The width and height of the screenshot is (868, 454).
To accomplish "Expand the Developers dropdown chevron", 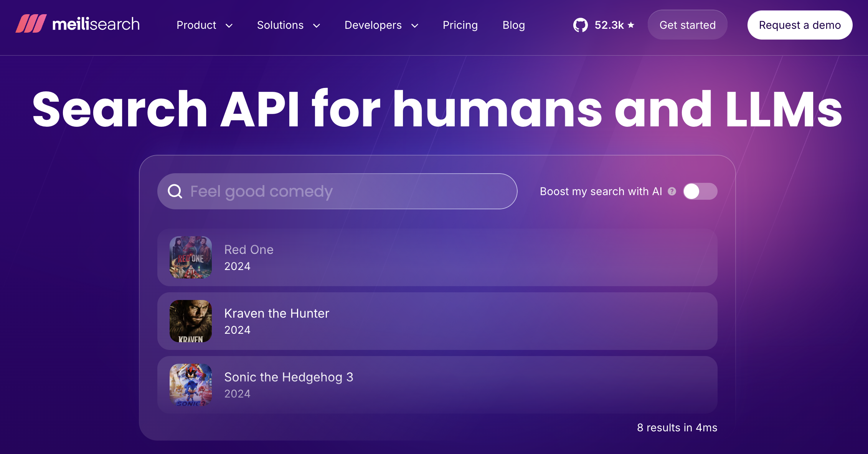I will [x=415, y=26].
